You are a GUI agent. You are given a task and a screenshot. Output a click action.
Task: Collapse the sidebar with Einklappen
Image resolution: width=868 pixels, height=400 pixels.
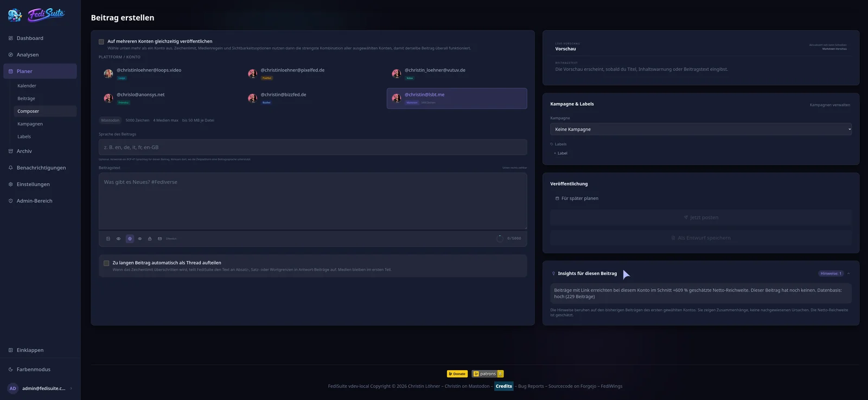click(x=40, y=351)
